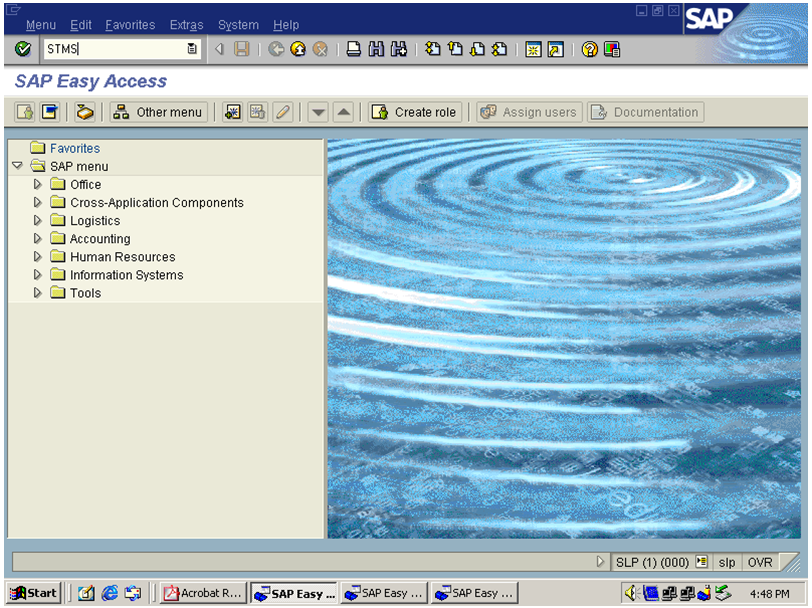The image size is (812, 608).
Task: Click the Documentation button
Action: pos(646,112)
